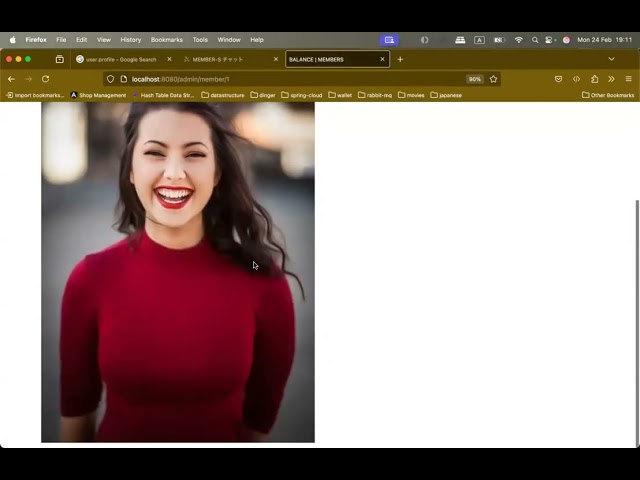The height and width of the screenshot is (480, 640).
Task: Close the user profile Google Search tab
Action: 169,59
